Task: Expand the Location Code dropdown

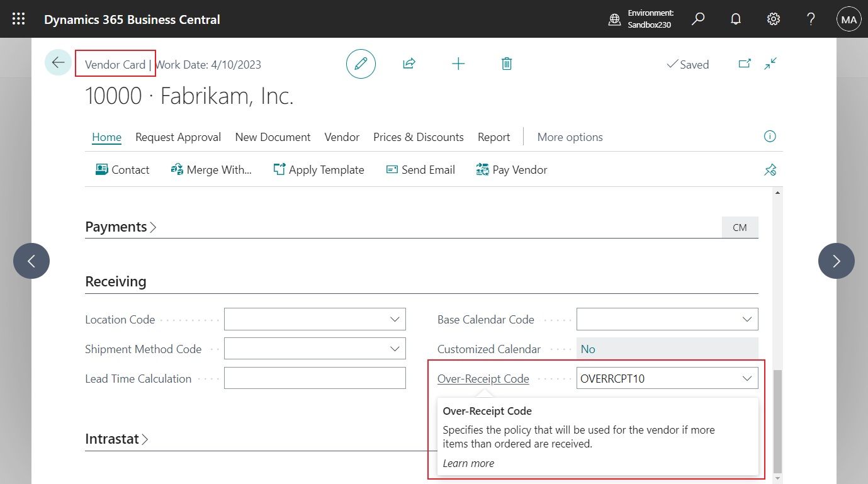Action: tap(395, 320)
